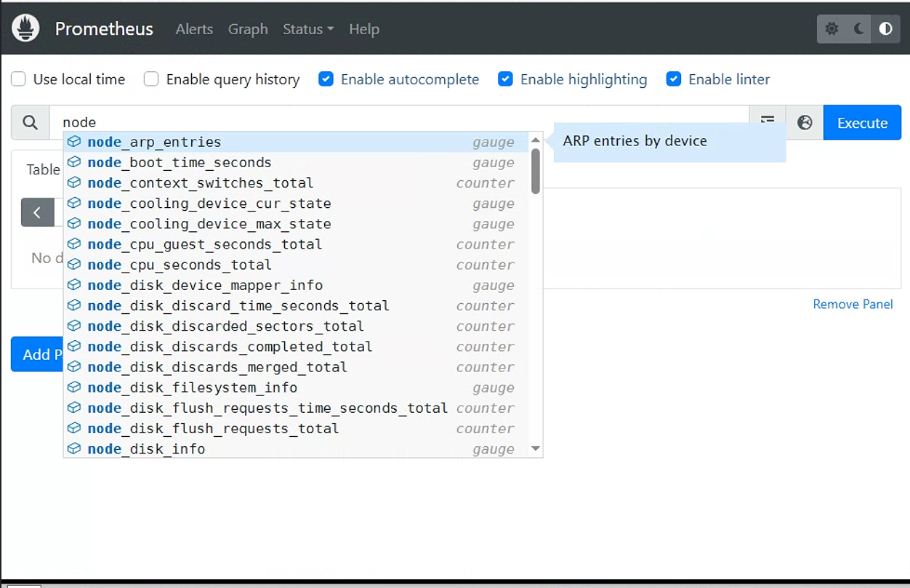Click the left chevron time button
910x588 pixels.
pyautogui.click(x=38, y=213)
